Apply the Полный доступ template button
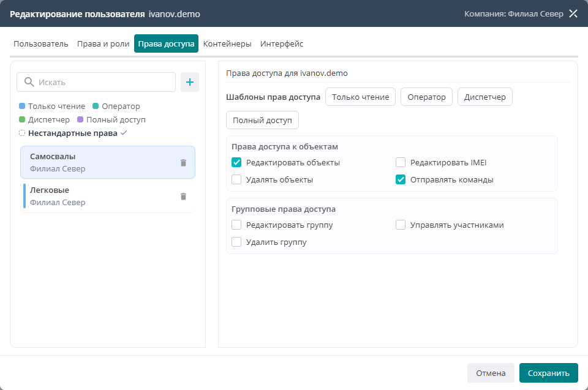The height and width of the screenshot is (390, 588). pos(262,121)
